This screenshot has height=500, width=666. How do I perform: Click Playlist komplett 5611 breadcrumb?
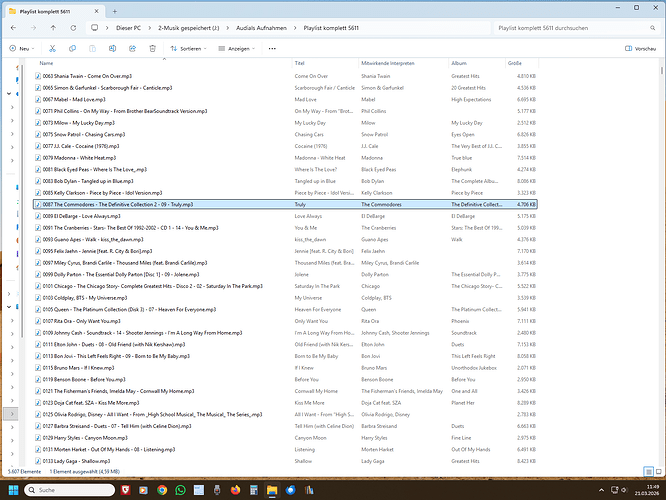coord(331,28)
